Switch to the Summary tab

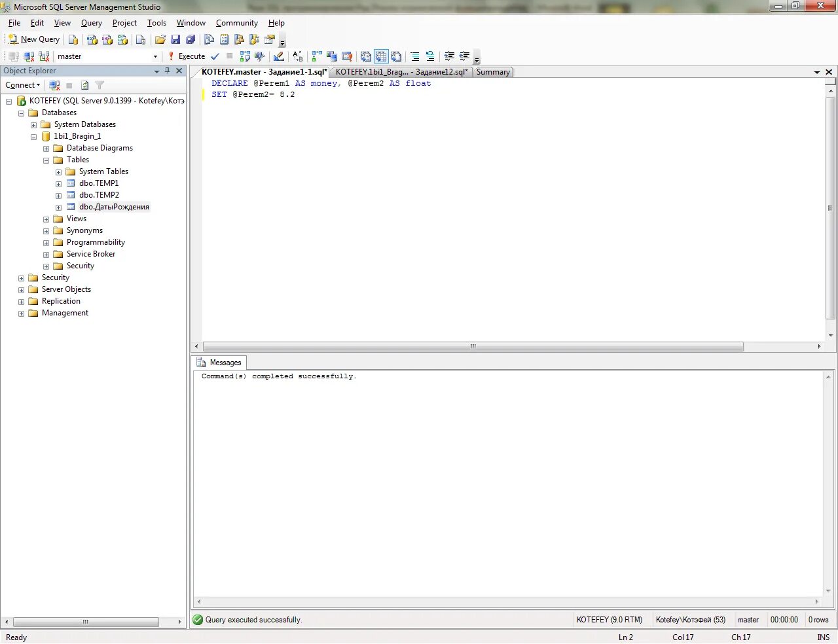[493, 72]
